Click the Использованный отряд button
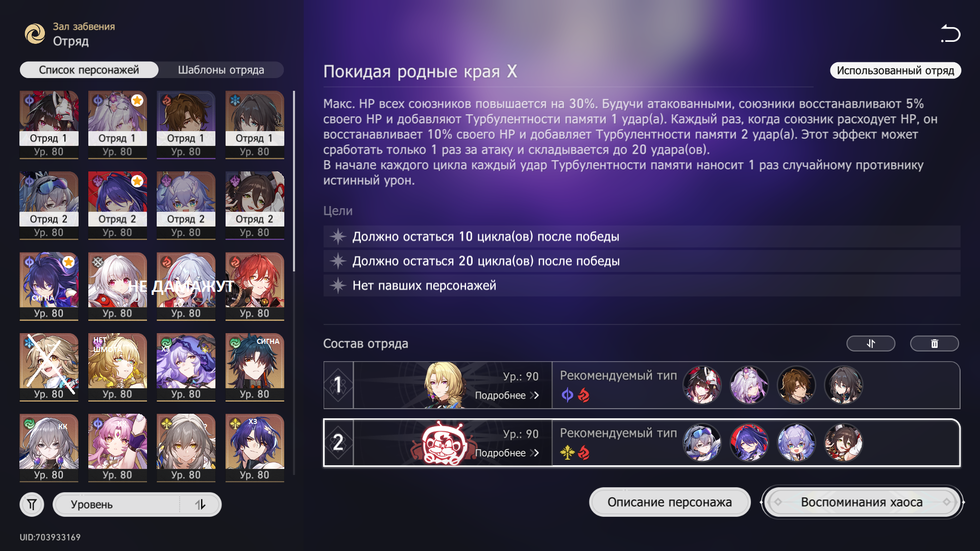Image resolution: width=980 pixels, height=551 pixels. tap(895, 70)
